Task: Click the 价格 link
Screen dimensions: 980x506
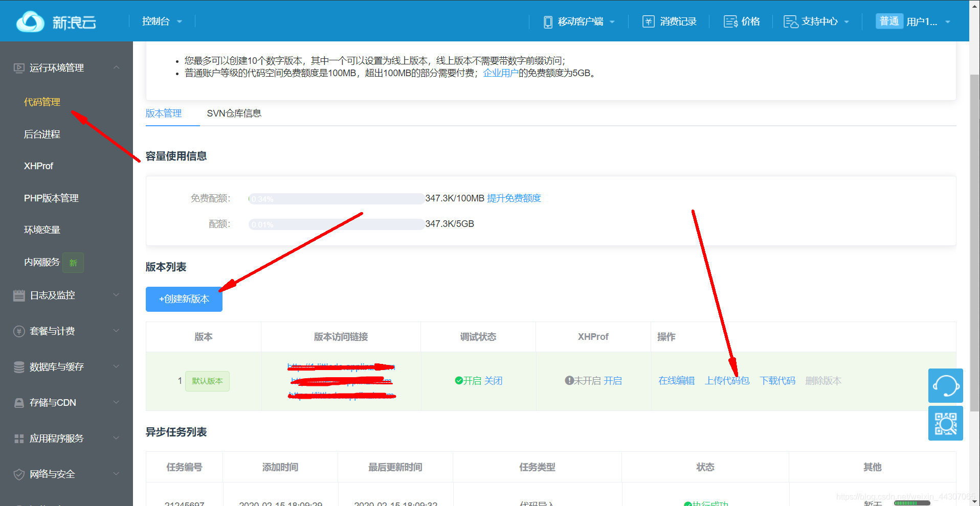Action: pyautogui.click(x=751, y=21)
